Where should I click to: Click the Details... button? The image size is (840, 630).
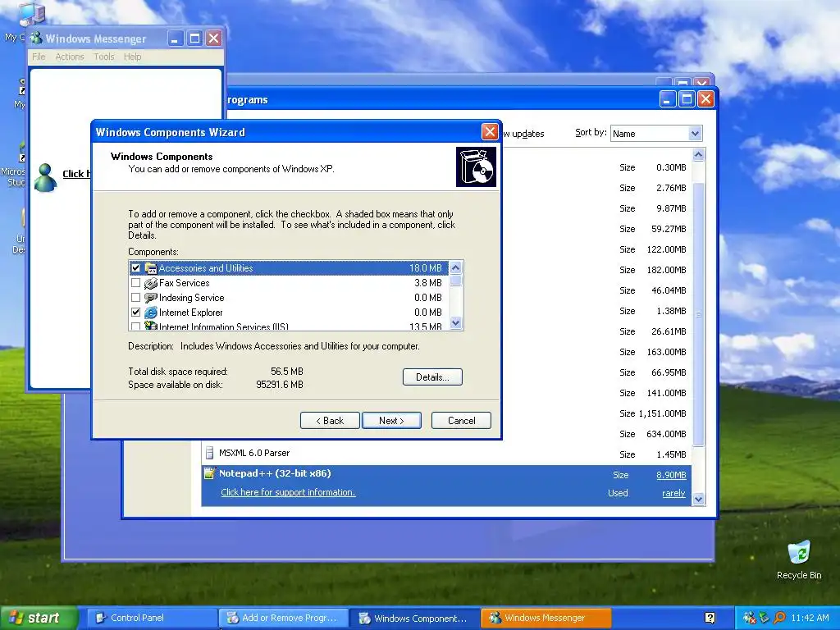tap(432, 377)
